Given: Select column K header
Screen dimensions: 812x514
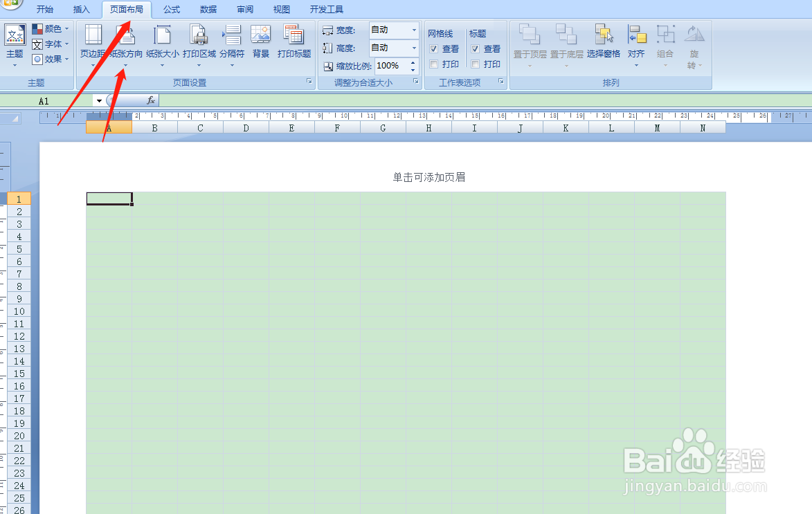Looking at the screenshot, I should [566, 128].
